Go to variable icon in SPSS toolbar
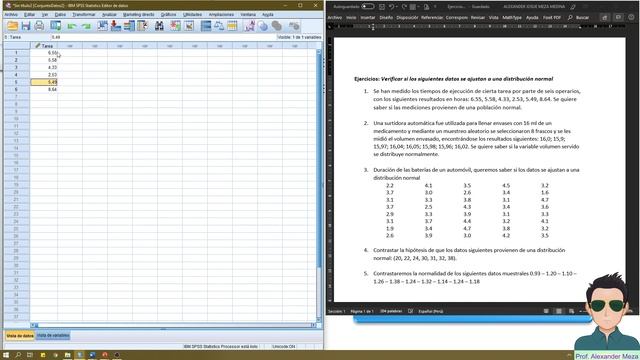This screenshot has width=640, height=360. coord(116,26)
